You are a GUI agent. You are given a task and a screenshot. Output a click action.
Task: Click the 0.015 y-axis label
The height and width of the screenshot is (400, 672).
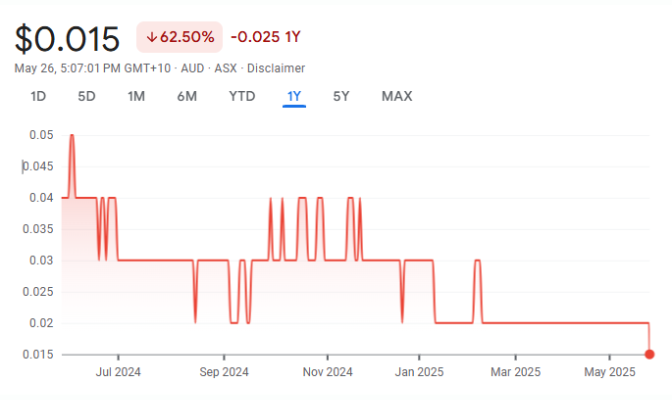[38, 355]
